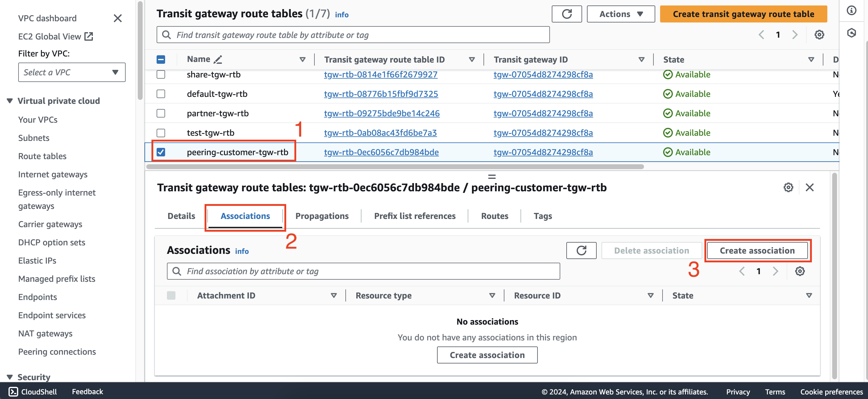Image resolution: width=868 pixels, height=399 pixels.
Task: Switch to the Routes tab
Action: [x=494, y=216]
